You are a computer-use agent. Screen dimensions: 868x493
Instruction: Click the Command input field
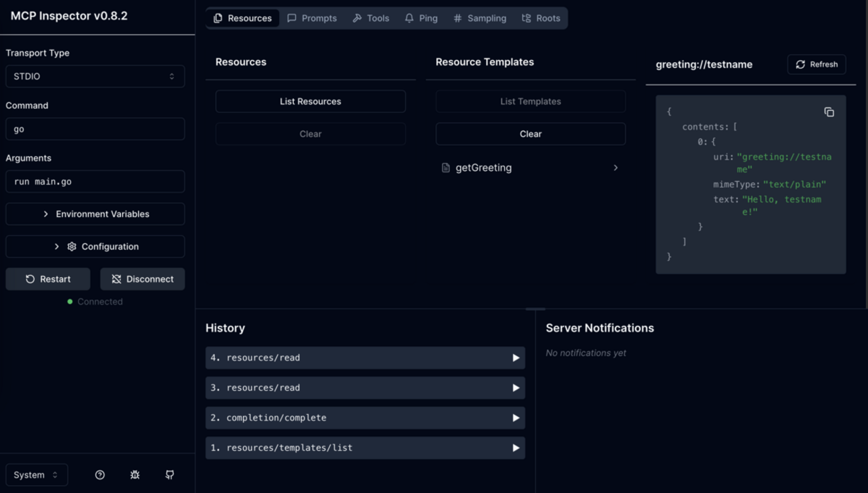click(x=95, y=129)
